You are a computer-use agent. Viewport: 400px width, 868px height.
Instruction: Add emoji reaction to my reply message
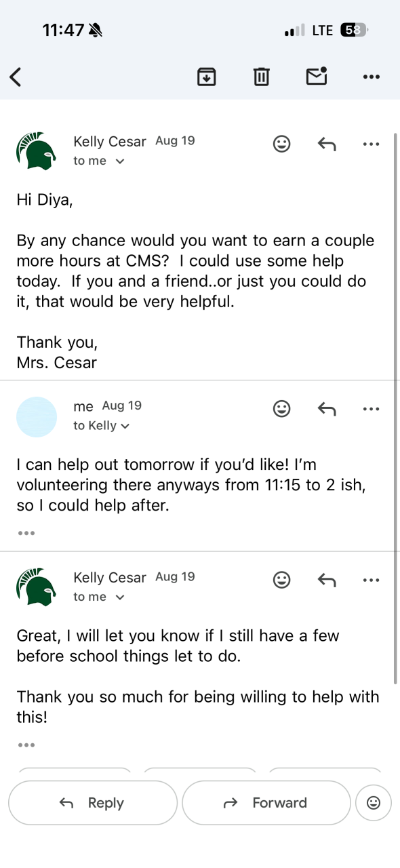click(281, 408)
